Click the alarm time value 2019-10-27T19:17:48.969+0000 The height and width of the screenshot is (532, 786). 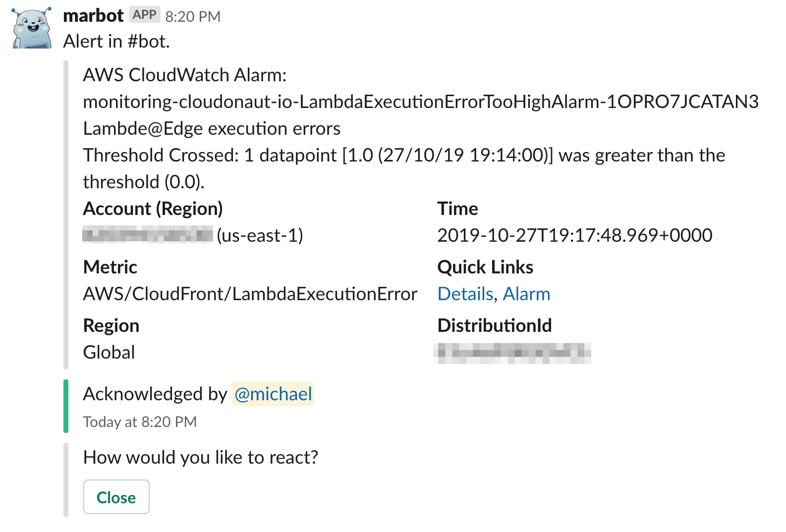point(574,235)
